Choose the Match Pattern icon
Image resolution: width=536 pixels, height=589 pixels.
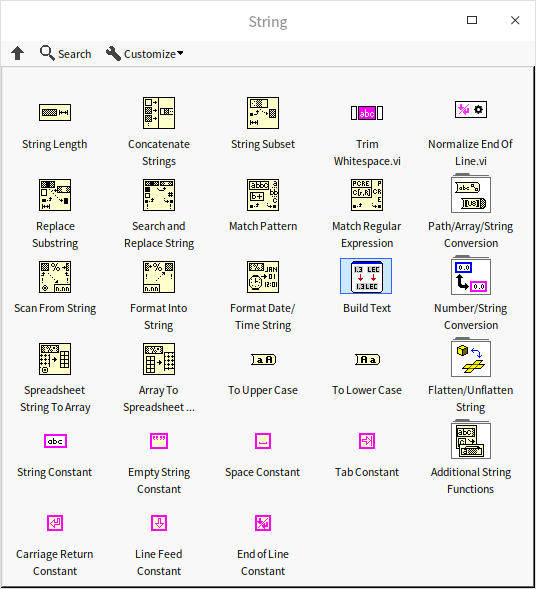263,195
